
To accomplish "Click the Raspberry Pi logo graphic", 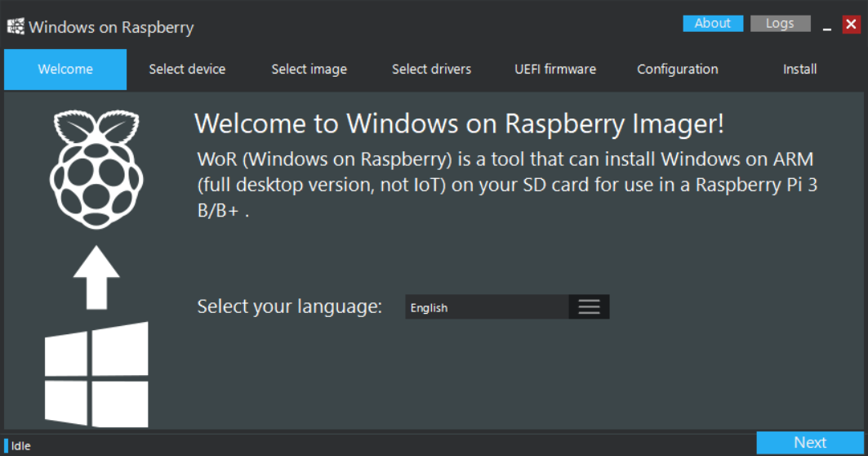I will (96, 169).
